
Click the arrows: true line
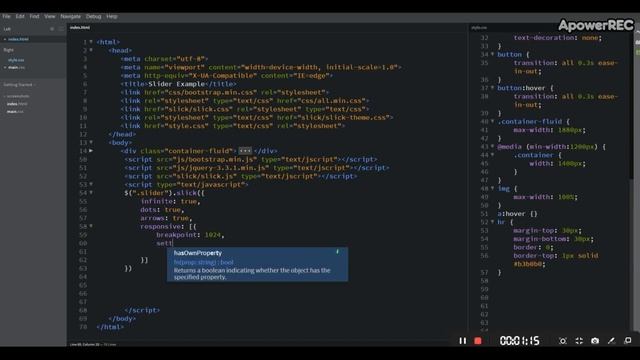click(x=166, y=218)
